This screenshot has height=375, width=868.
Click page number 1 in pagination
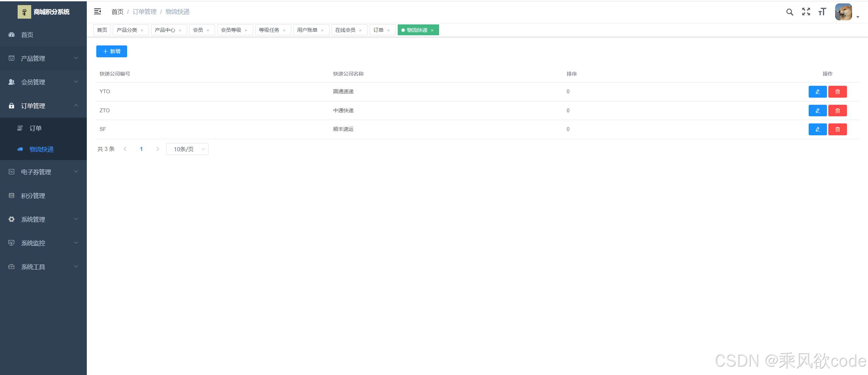[141, 149]
